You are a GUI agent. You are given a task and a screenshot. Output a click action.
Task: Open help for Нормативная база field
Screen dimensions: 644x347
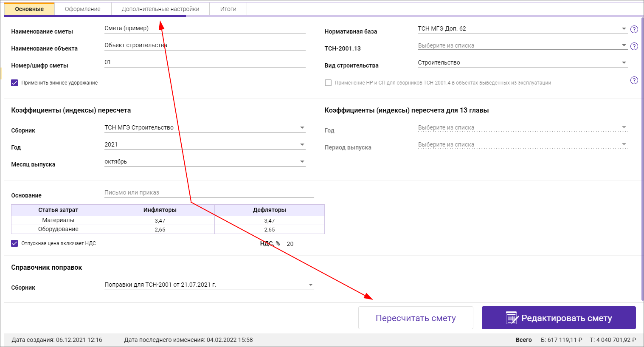[x=634, y=29]
